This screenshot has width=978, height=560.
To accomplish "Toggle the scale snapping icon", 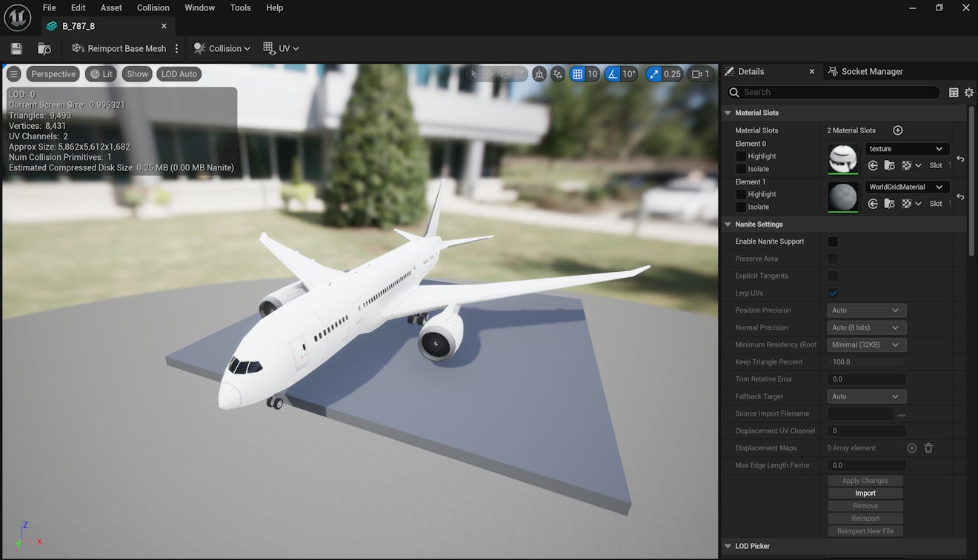I will (654, 74).
